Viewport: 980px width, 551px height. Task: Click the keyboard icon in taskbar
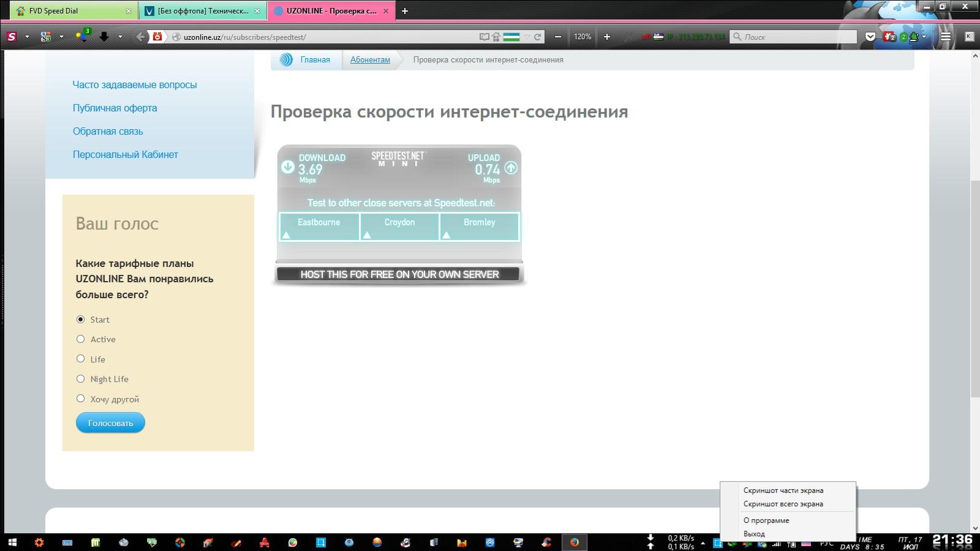pos(67,542)
